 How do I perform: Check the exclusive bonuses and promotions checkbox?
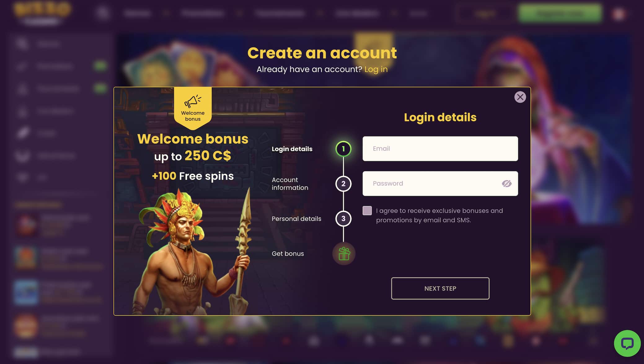pyautogui.click(x=367, y=211)
